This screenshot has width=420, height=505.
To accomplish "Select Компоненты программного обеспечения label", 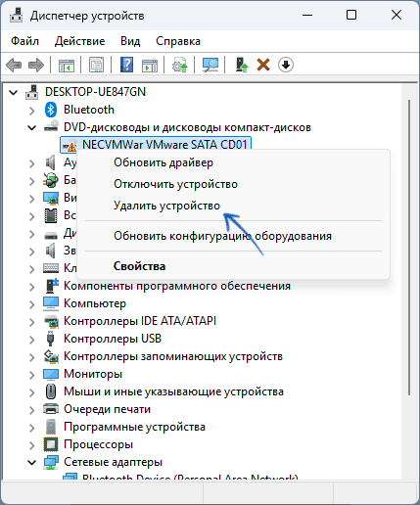I will click(x=177, y=286).
